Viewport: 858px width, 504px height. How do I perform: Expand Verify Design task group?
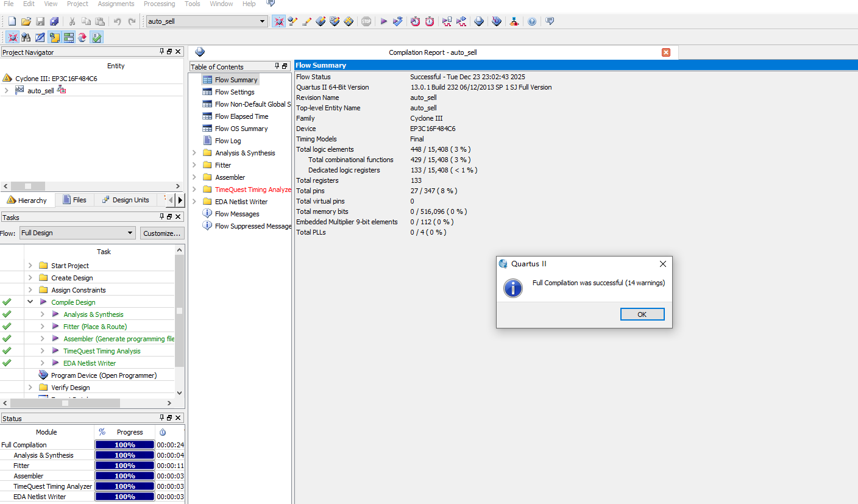(x=30, y=388)
